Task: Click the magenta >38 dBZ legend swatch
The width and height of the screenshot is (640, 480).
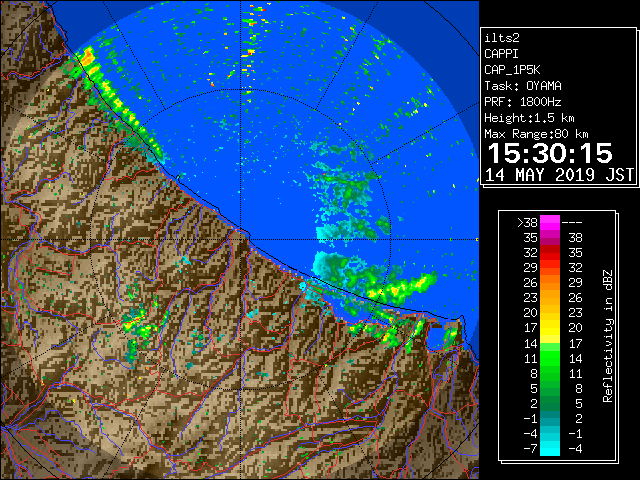Action: pyautogui.click(x=550, y=222)
